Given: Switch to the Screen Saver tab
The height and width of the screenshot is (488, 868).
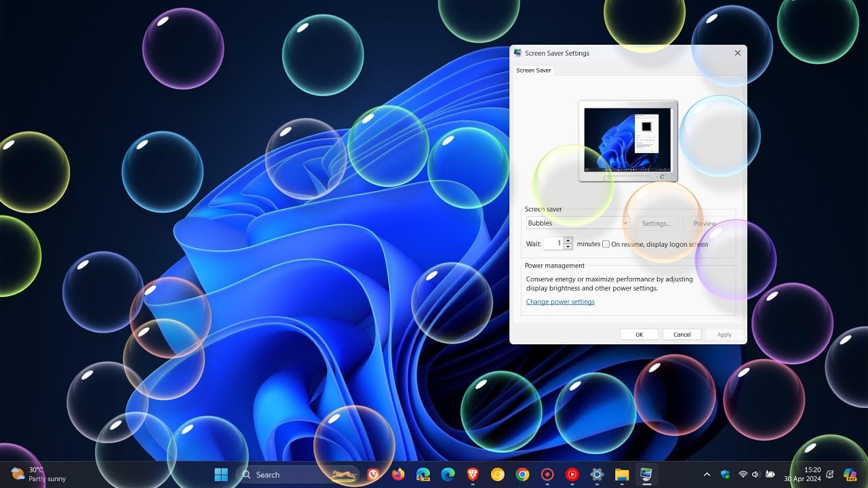Looking at the screenshot, I should 533,70.
